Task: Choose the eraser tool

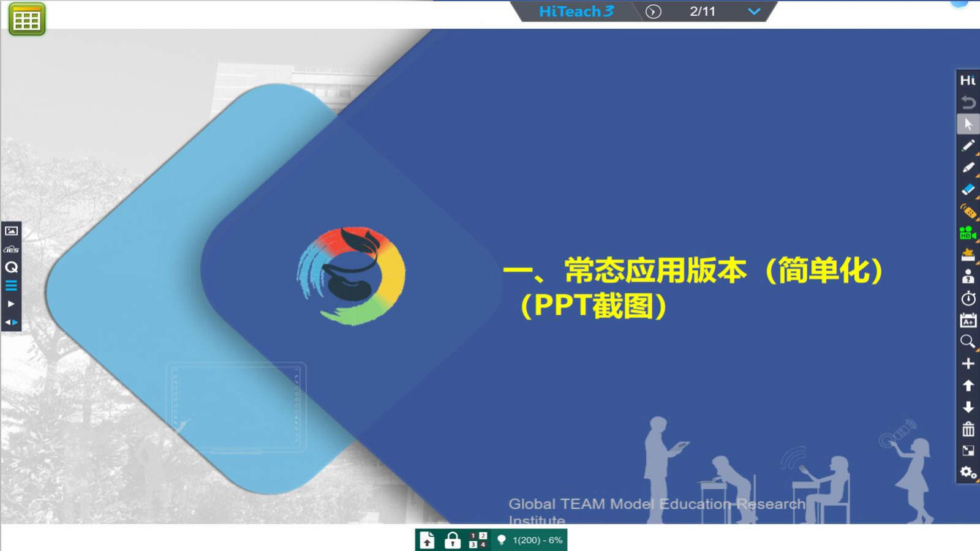Action: 968,189
